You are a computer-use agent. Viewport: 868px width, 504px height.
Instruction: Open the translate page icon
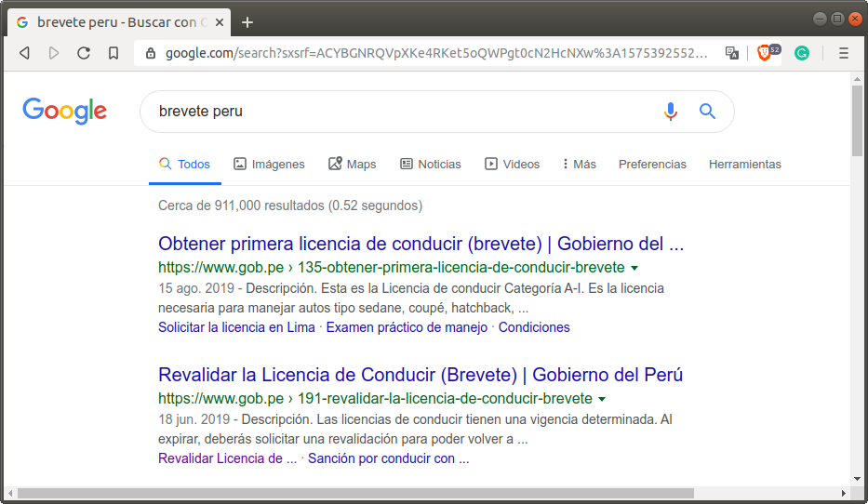[732, 53]
